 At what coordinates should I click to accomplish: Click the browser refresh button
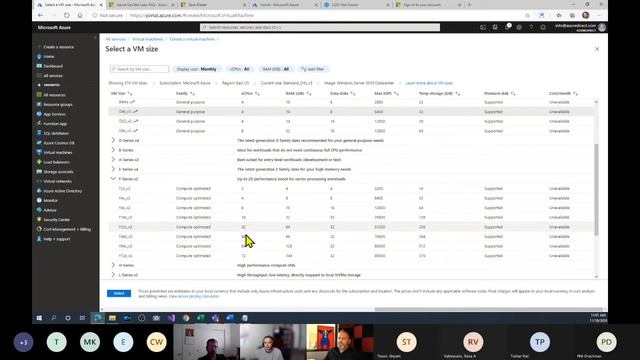point(67,15)
